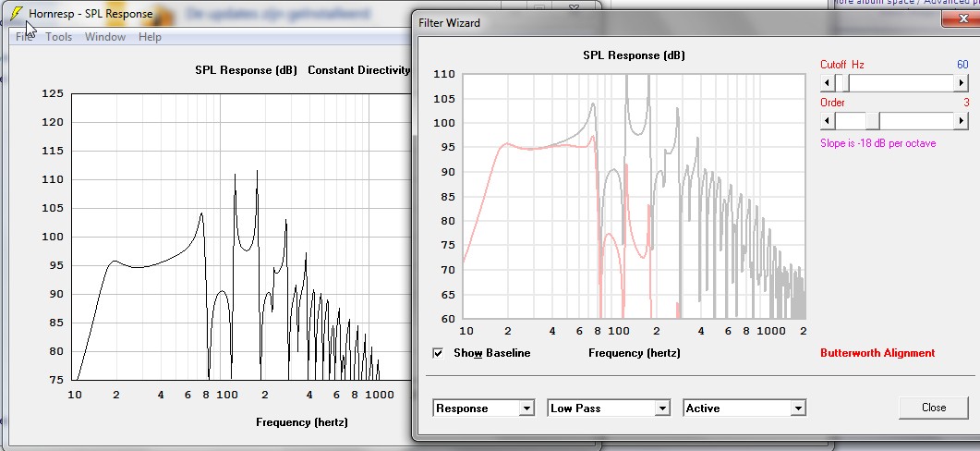Screen dimensions: 980x451
Task: Expand the Response dropdown
Action: (x=526, y=408)
